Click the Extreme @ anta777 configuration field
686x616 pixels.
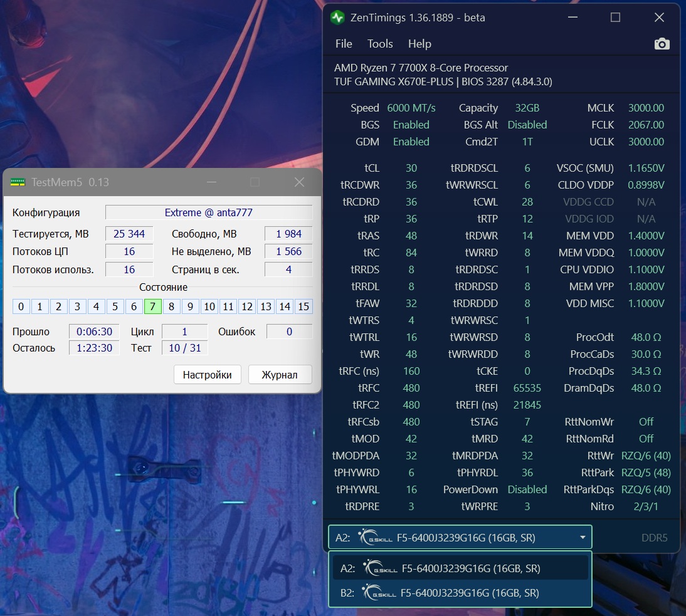click(209, 212)
